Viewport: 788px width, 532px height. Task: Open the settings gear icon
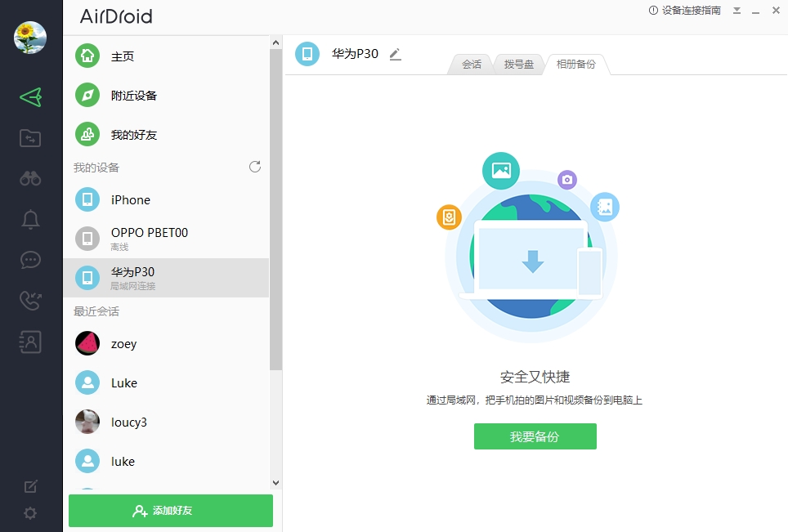coord(30,513)
